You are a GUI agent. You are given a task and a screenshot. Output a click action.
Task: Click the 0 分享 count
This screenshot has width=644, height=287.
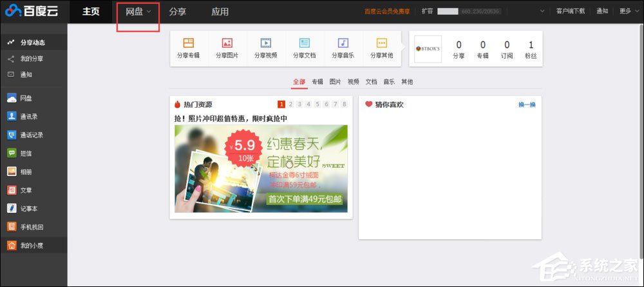[x=459, y=50]
